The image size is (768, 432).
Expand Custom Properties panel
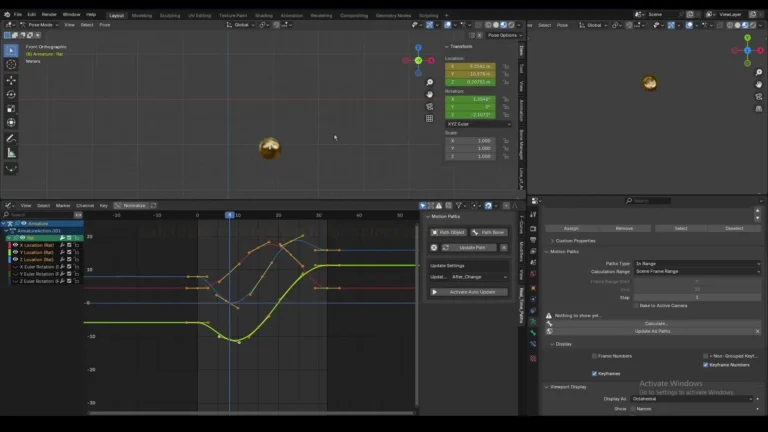(x=573, y=241)
